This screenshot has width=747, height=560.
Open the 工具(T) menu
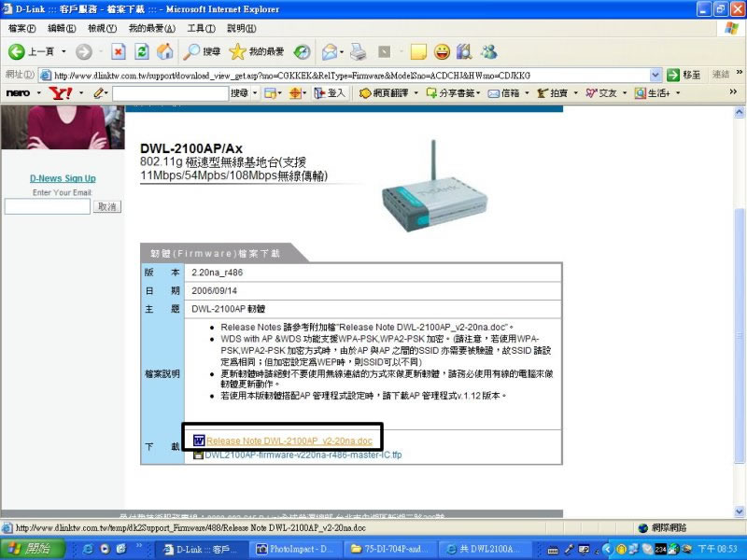(201, 28)
